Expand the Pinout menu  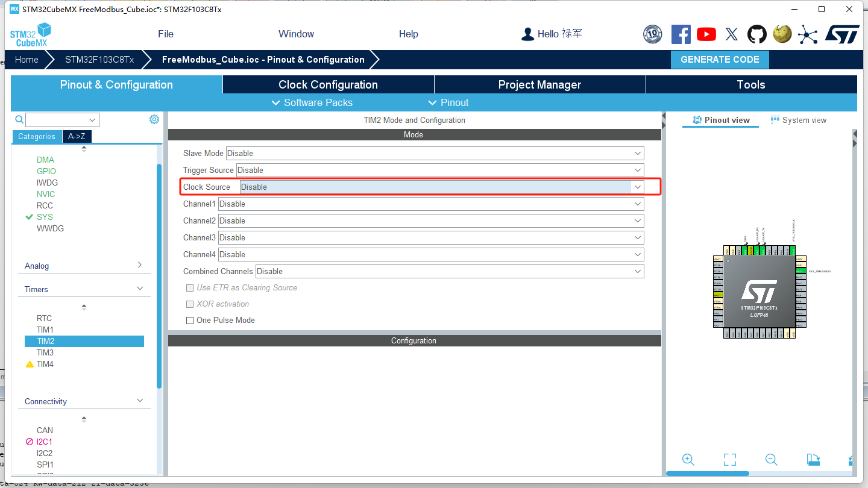pyautogui.click(x=448, y=102)
